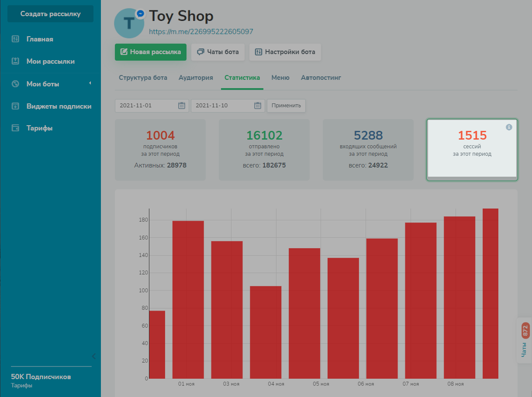Viewport: 532px width, 397px height.
Task: Select the 16102 отправлено stats card
Action: pos(264,150)
